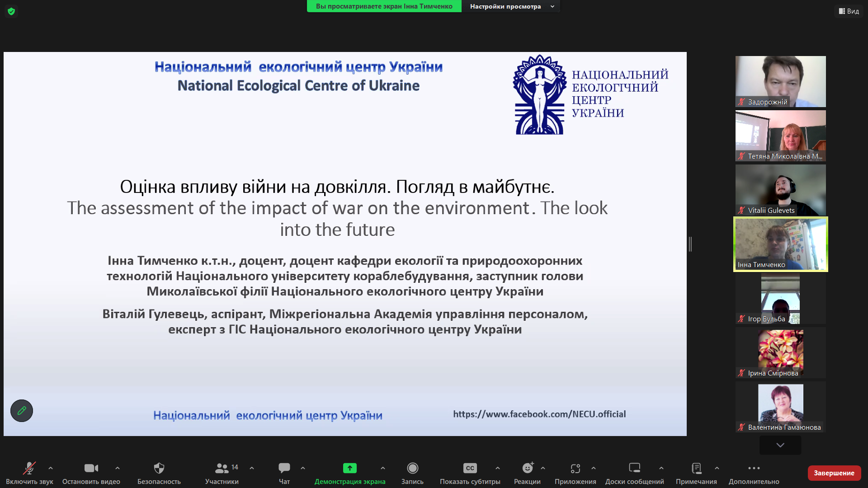
Task: Select Vitalii Gulevets video thumbnail
Action: tap(780, 190)
